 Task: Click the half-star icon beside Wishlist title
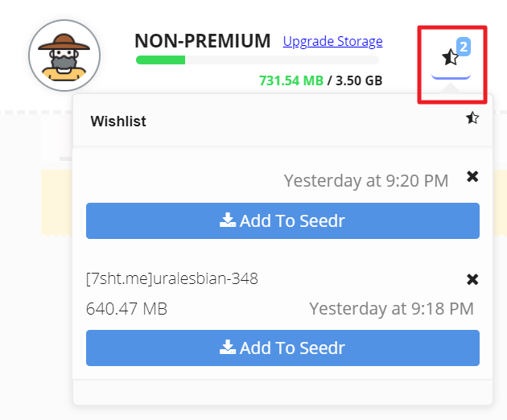coord(472,119)
